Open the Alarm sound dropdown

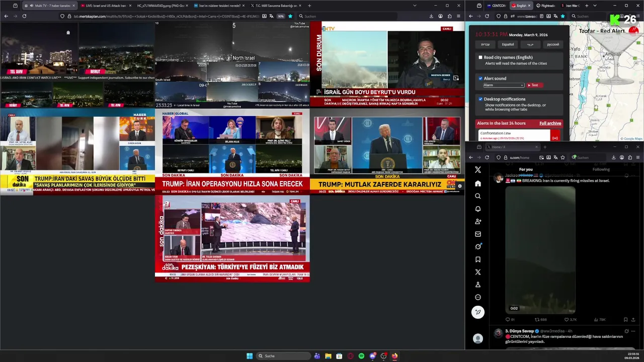[504, 85]
